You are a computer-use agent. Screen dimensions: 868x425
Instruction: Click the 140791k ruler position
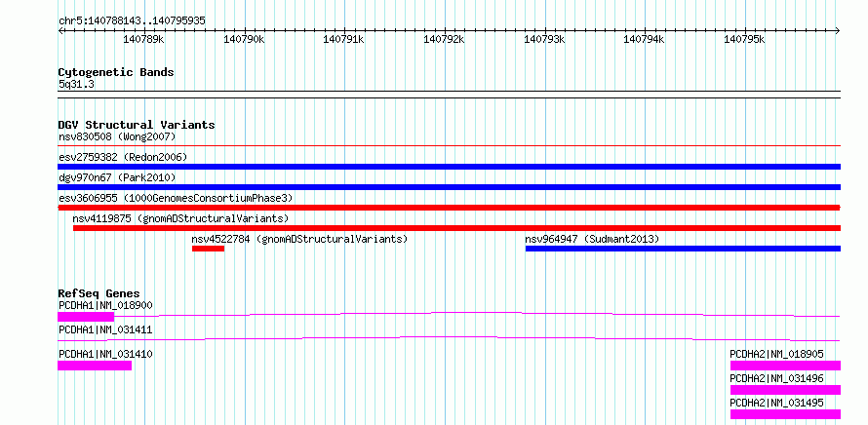[x=343, y=39]
